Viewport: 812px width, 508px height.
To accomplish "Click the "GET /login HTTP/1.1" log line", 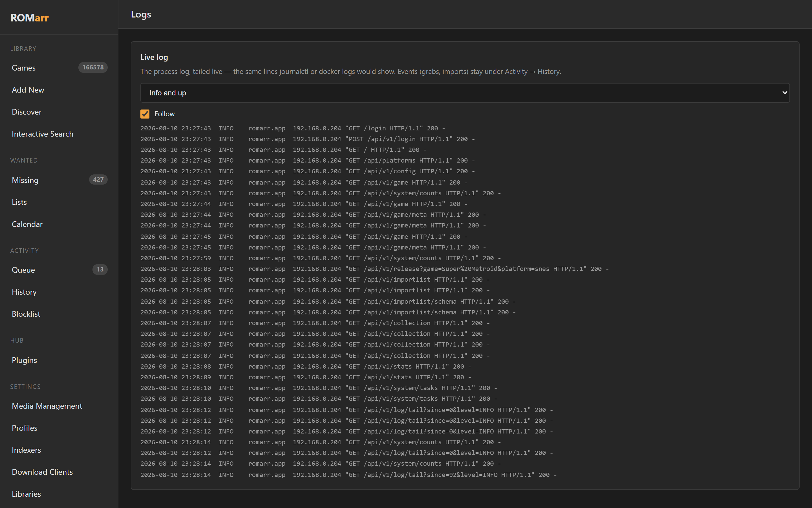I will [293, 128].
